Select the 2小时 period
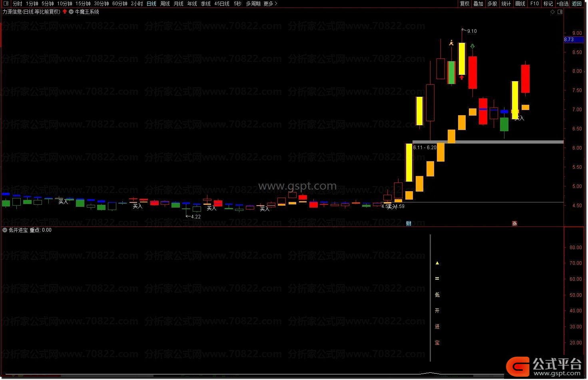Screen dimensions: 588x380 [137, 4]
